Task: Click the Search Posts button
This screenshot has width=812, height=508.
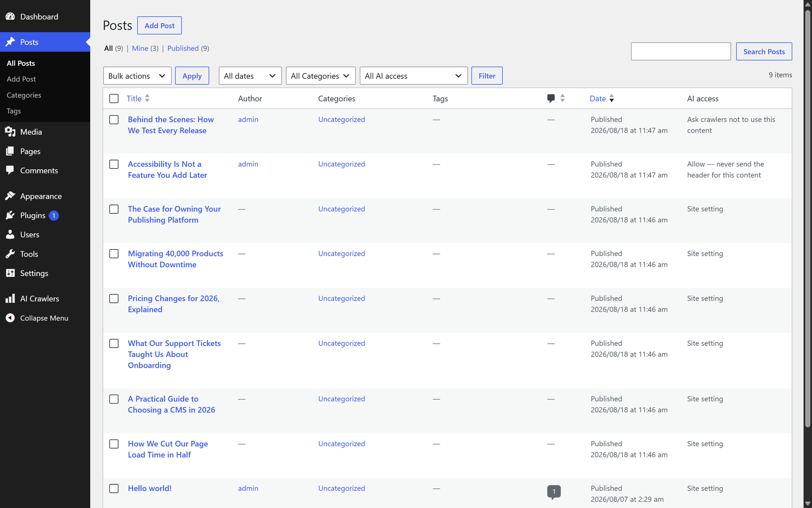Action: point(764,51)
